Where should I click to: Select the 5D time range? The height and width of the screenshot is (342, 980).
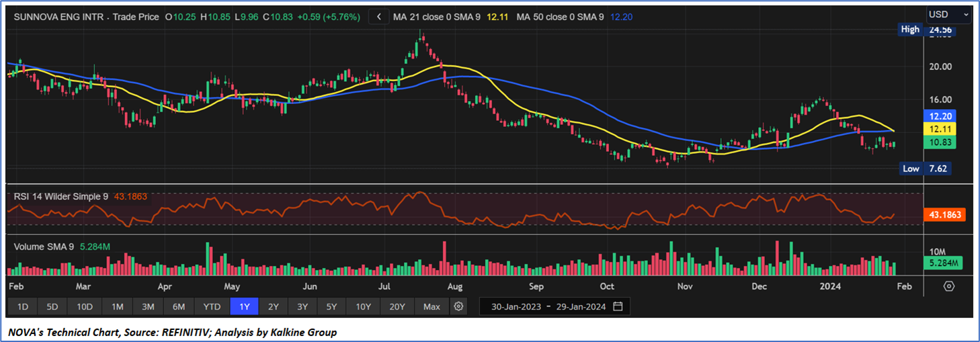tap(52, 306)
